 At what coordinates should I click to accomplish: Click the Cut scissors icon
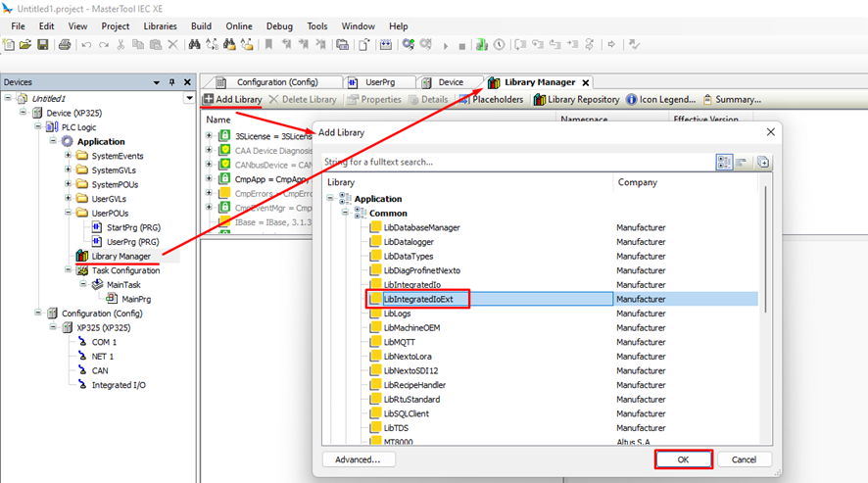click(x=121, y=45)
